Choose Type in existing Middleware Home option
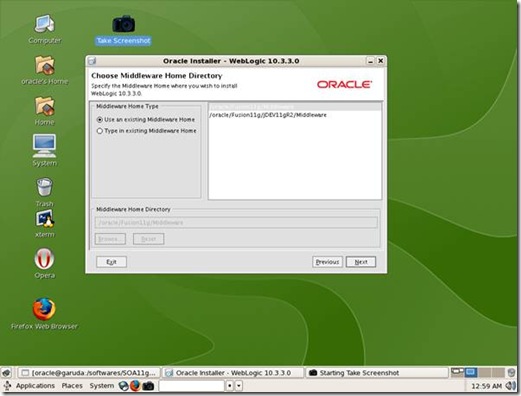This screenshot has height=396, width=521. coord(146,131)
